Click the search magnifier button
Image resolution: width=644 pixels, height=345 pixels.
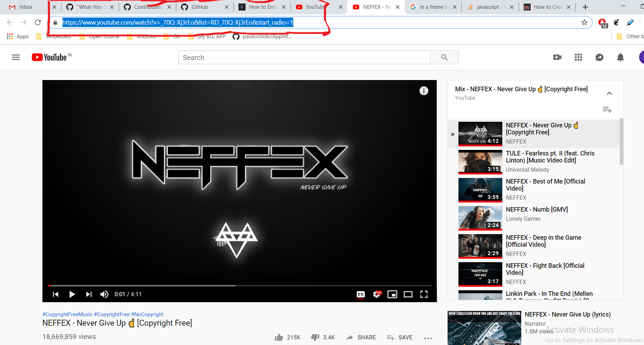[444, 57]
